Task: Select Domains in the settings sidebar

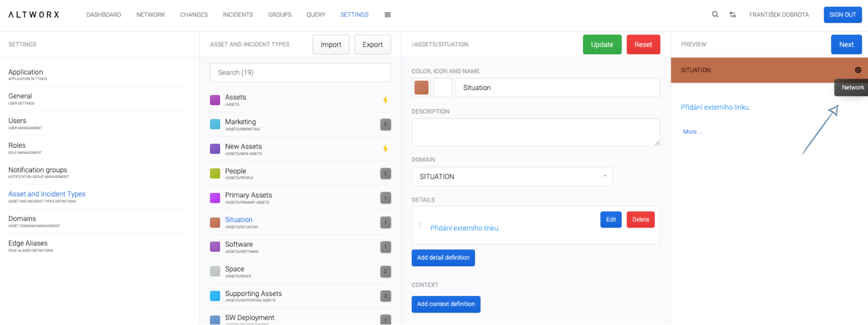Action: click(22, 219)
